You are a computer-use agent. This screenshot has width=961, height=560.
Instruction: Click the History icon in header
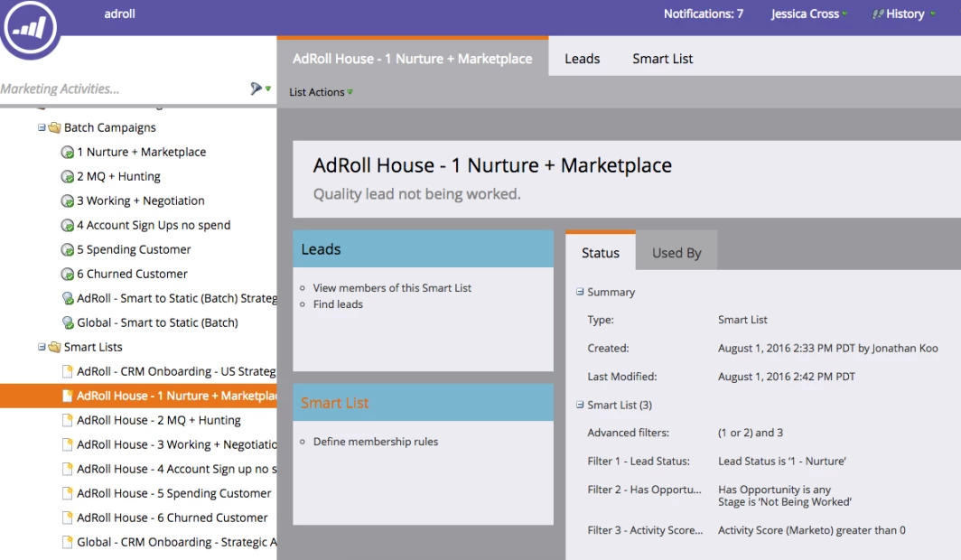click(878, 14)
